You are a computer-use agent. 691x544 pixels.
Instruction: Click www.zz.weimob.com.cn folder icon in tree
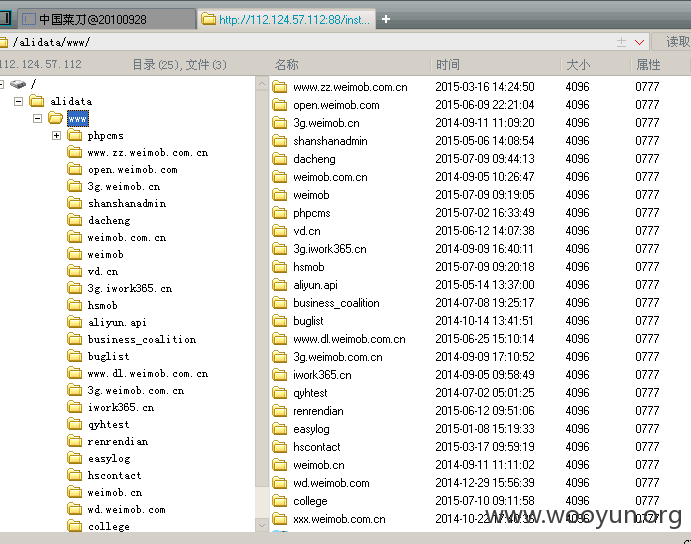click(x=74, y=152)
